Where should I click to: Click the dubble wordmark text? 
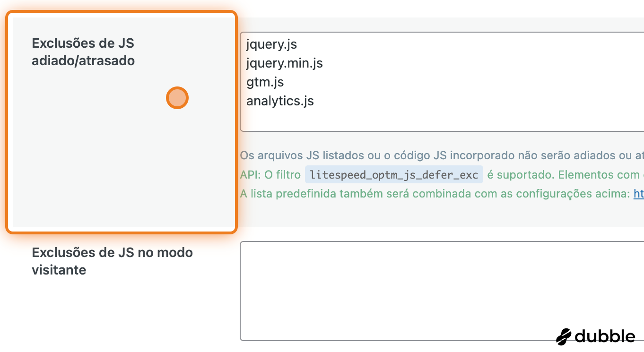(605, 337)
